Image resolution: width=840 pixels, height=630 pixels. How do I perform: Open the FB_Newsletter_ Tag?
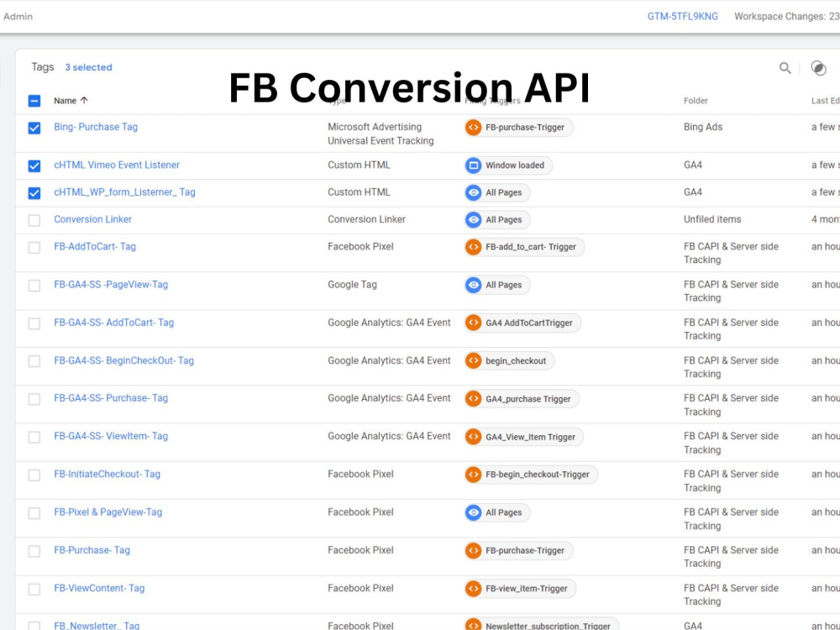(97, 625)
